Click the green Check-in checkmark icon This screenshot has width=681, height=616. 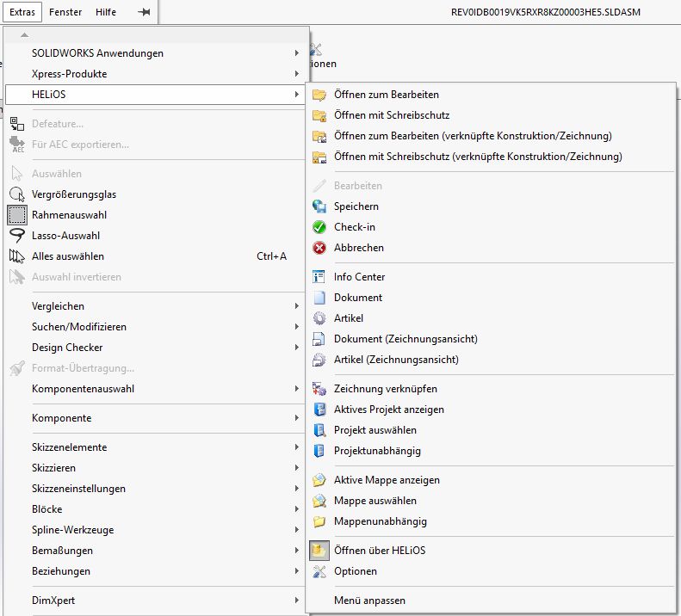(x=319, y=227)
